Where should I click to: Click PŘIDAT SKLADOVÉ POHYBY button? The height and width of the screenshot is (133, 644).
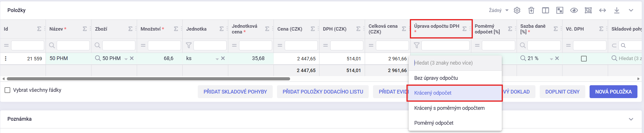235,92
